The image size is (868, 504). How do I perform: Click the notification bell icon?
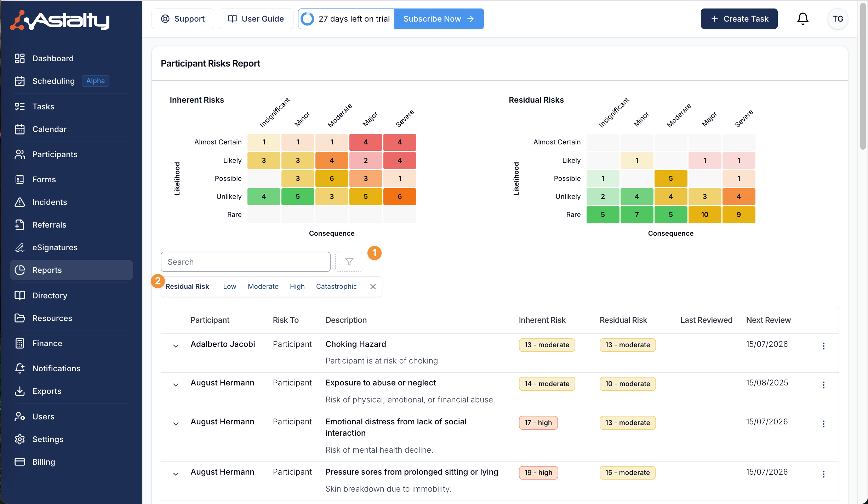coord(803,19)
